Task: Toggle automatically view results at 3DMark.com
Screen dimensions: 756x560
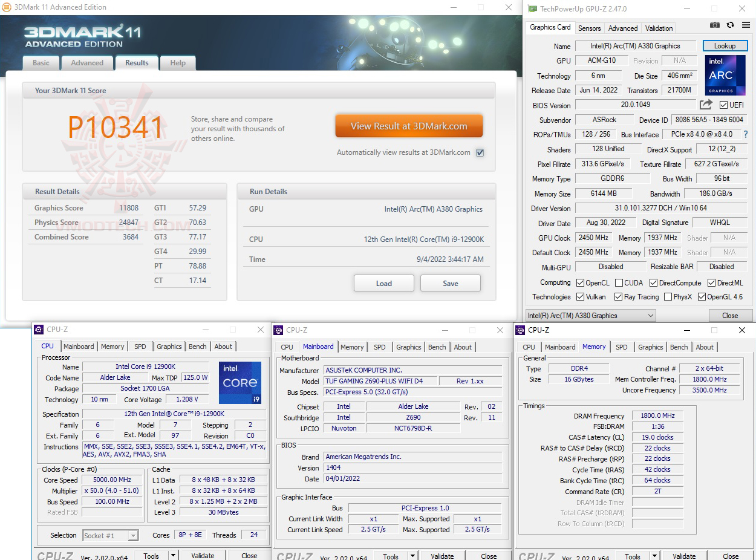Action: (480, 152)
